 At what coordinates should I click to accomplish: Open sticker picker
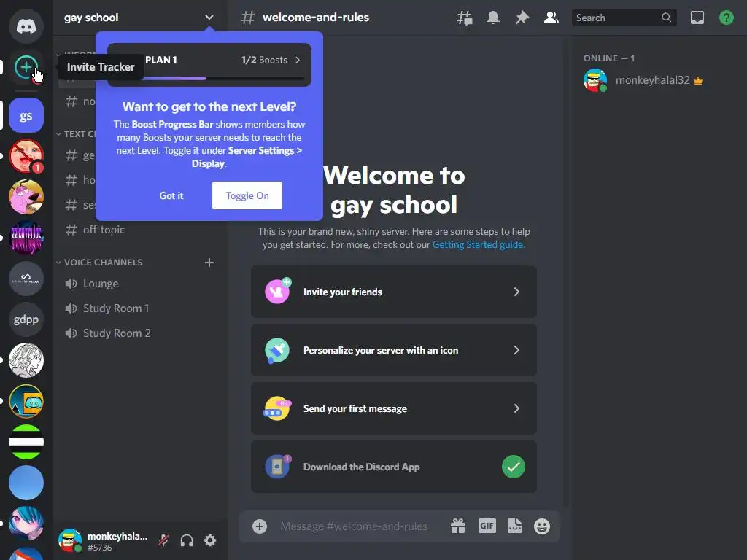[x=515, y=526]
